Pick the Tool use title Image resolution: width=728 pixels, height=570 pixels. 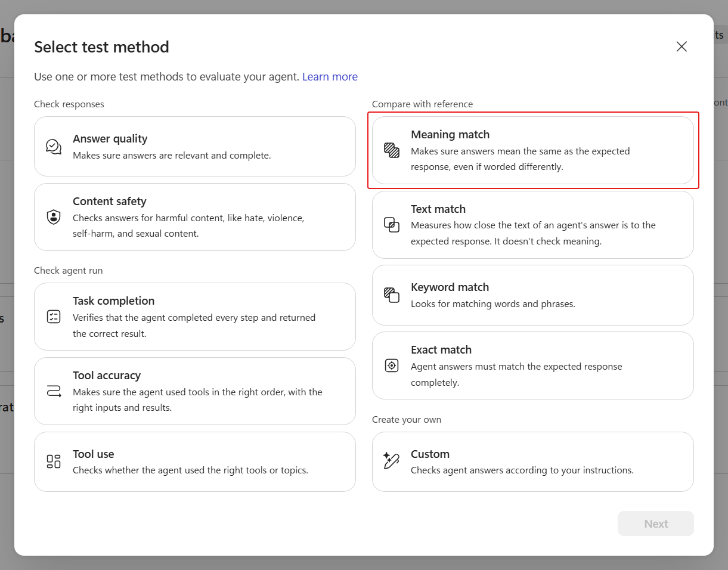pos(93,454)
